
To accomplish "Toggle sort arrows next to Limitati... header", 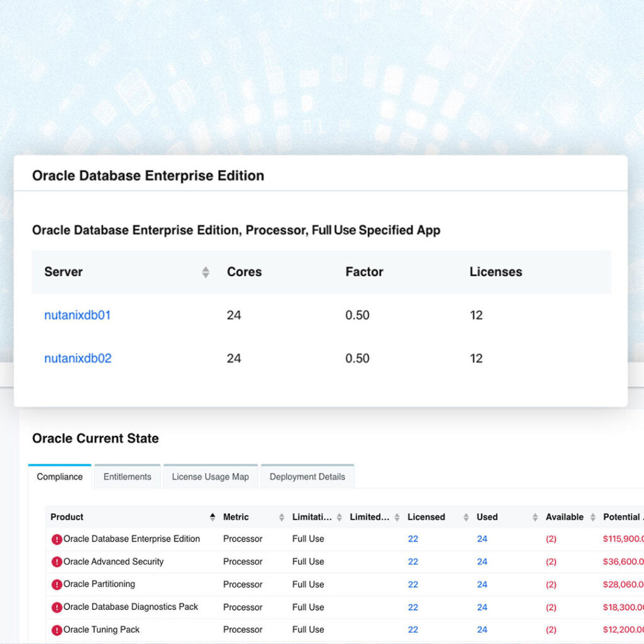I will (x=339, y=517).
